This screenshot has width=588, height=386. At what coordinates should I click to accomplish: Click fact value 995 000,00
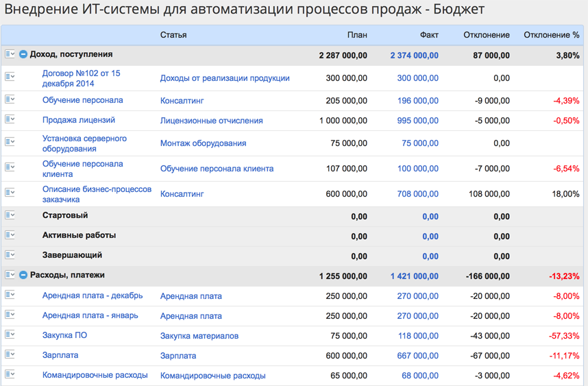[x=417, y=121]
